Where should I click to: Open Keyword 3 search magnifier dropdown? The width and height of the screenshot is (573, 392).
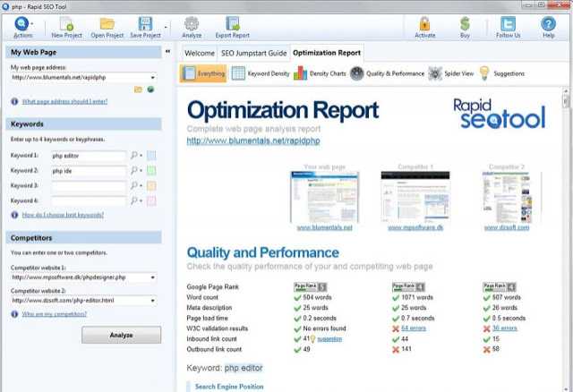136,185
